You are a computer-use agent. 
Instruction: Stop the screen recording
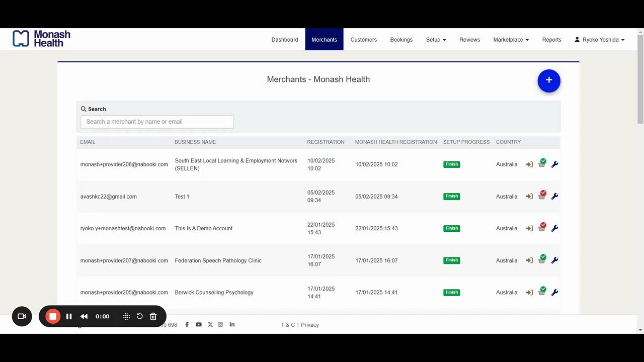click(x=52, y=316)
